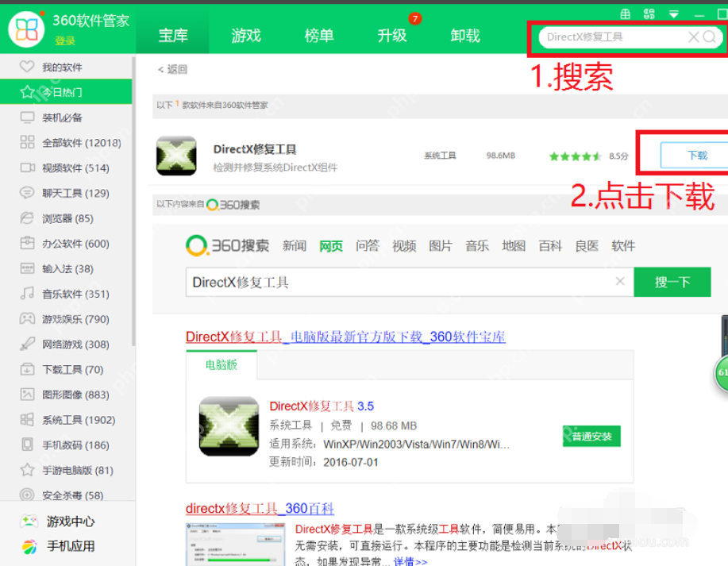Select 今日热门 in the sidebar
The image size is (728, 566).
tap(66, 92)
